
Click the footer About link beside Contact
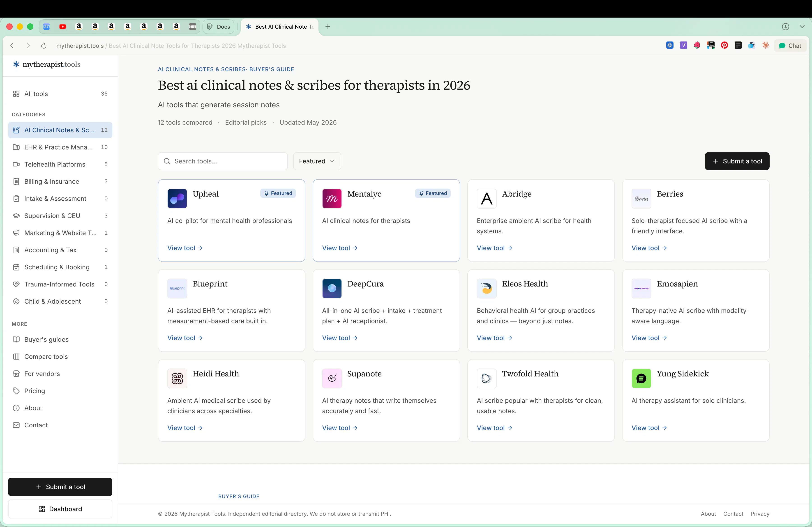tap(708, 514)
